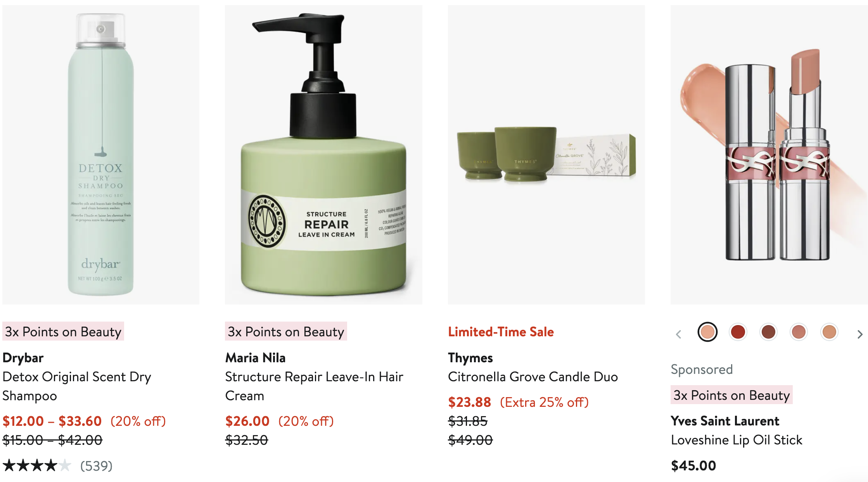Select the rosy terracotta lipstick swatch

coord(799,332)
